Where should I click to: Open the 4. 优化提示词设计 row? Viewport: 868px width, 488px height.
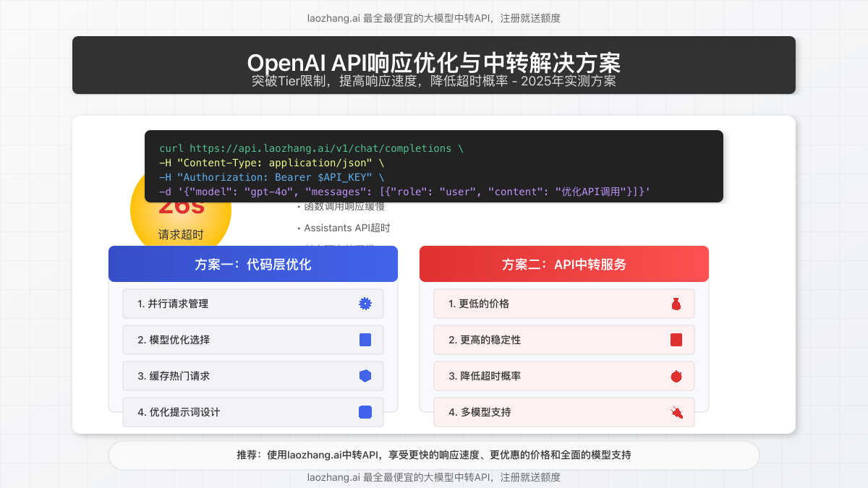point(253,412)
